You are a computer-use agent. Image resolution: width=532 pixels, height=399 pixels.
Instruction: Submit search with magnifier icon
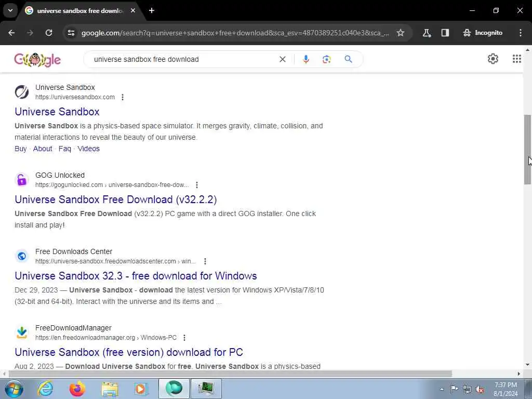click(x=348, y=59)
